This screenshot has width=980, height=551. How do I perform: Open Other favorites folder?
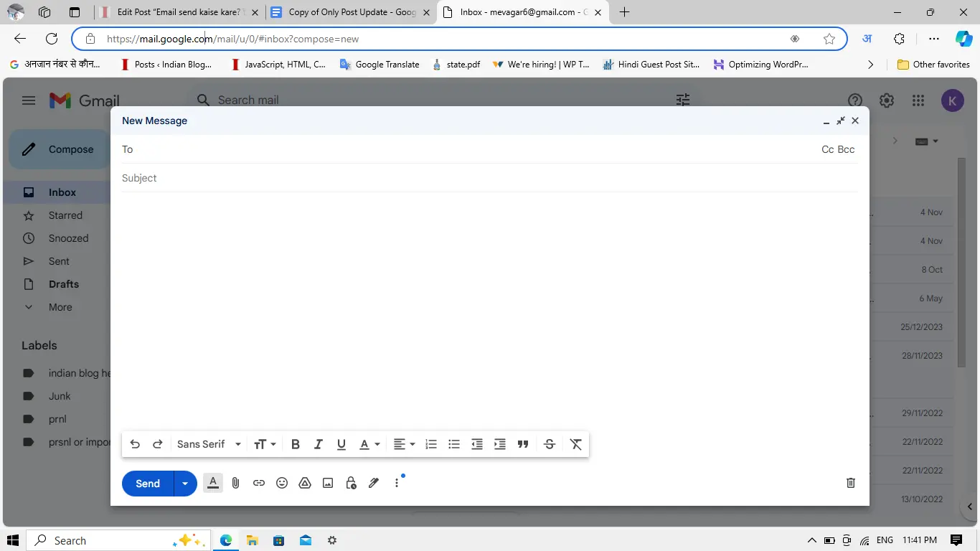(933, 65)
